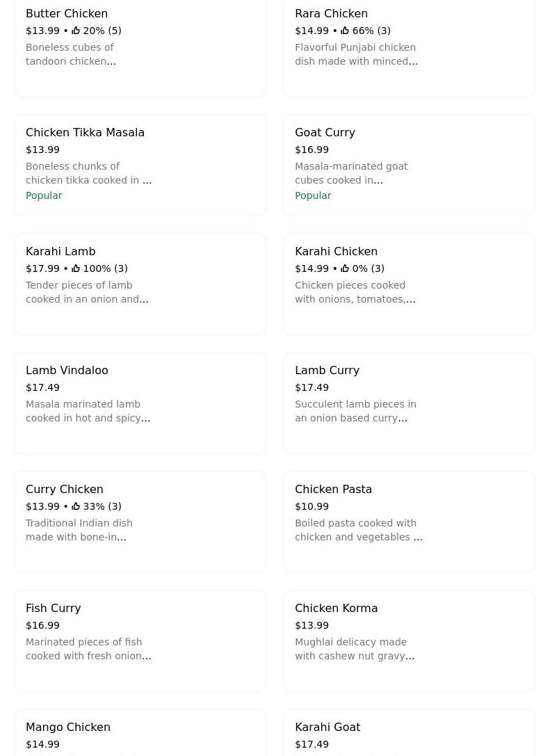Click Curry Chicken thumbs-up rating icon

pyautogui.click(x=76, y=506)
